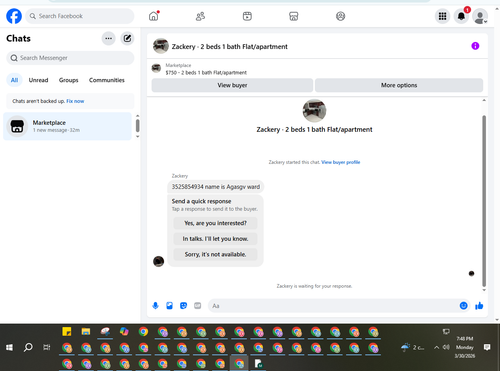The height and width of the screenshot is (371, 500).
Task: Open Sticky Notes from the taskbar
Action: (67, 332)
